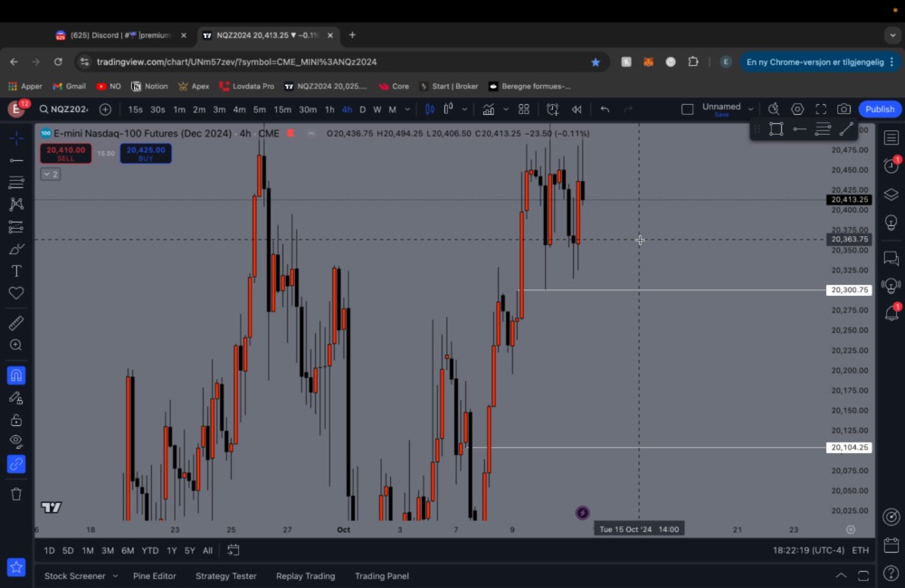Screen dimensions: 905x588
Task: Open the help center question icon
Action: (891, 573)
